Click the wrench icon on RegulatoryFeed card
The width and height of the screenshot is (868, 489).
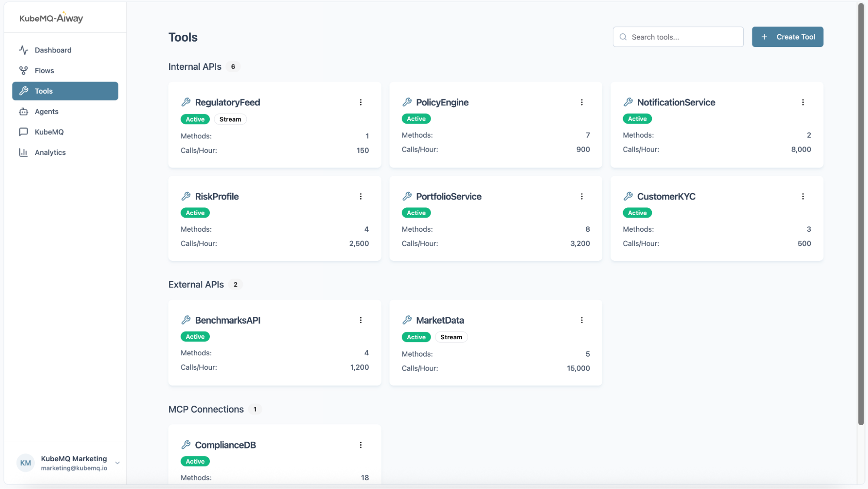click(x=186, y=102)
